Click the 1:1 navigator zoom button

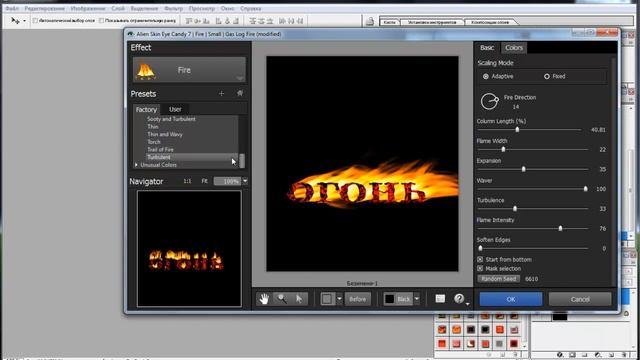[x=187, y=181]
